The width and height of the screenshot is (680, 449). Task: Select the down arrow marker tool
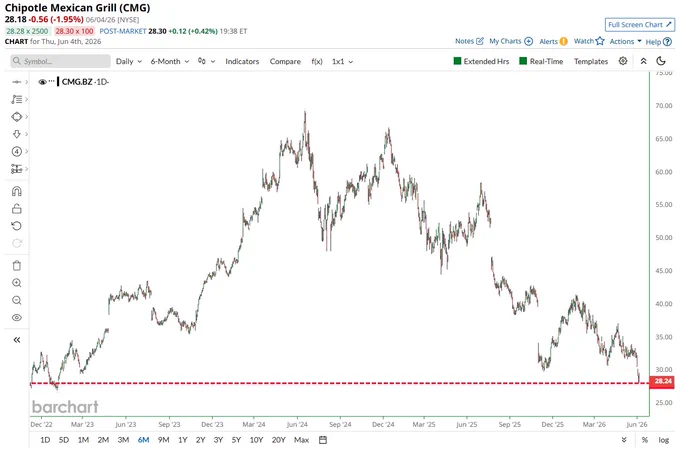[16, 134]
